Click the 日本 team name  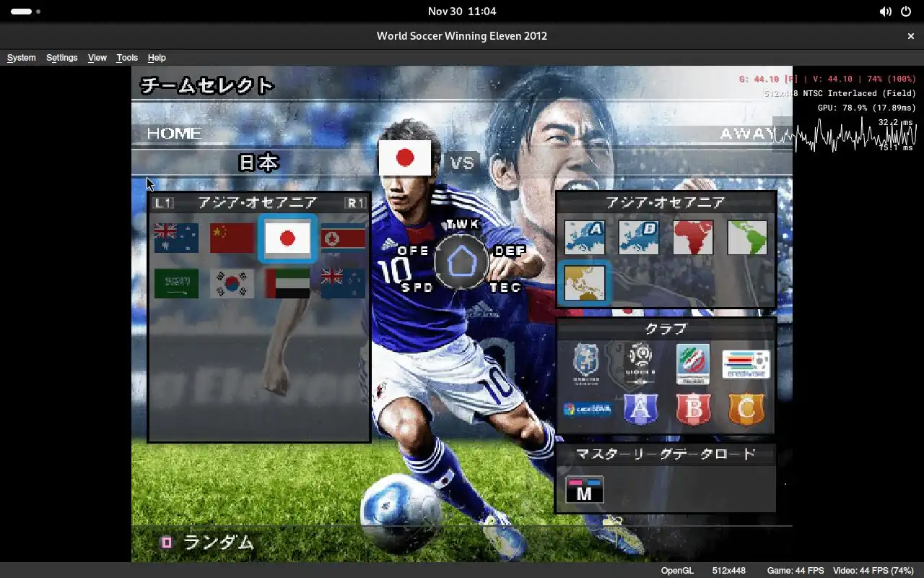[258, 163]
